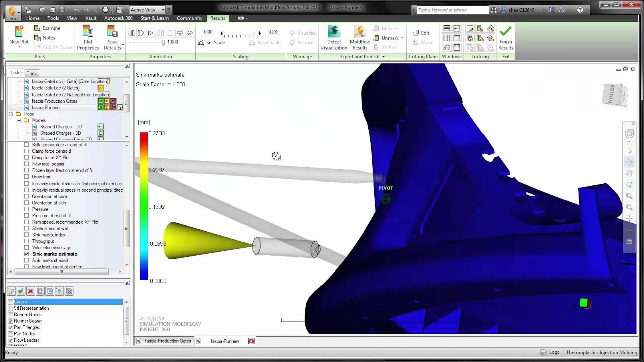Toggle Part Triangles layer checkbox
The width and height of the screenshot is (644, 362).
[11, 327]
